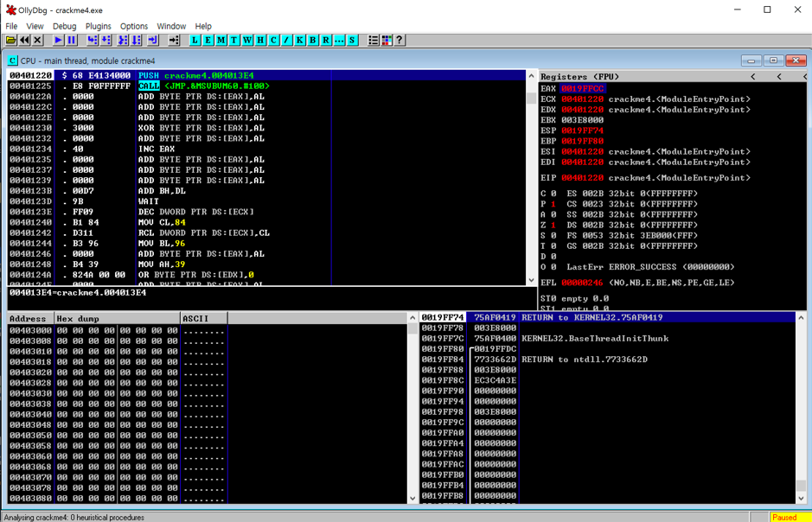812x522 pixels.
Task: Open the View menu
Action: pyautogui.click(x=35, y=26)
